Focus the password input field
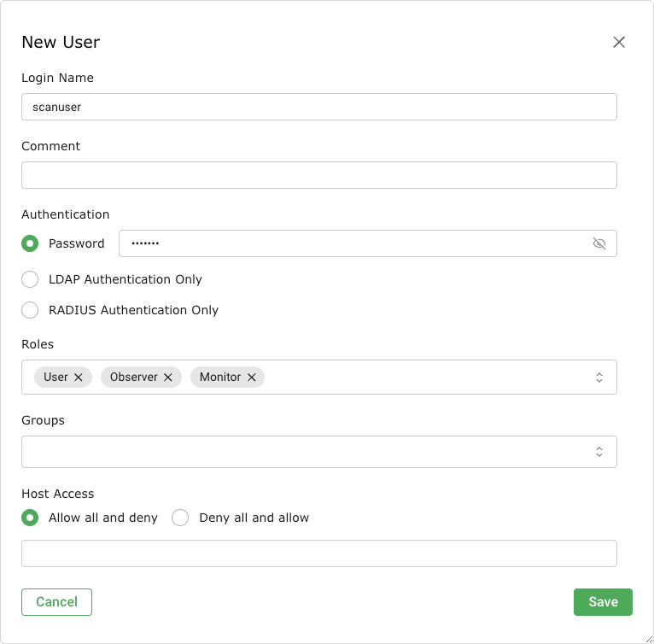Viewport: 654px width, 644px height. 350,243
